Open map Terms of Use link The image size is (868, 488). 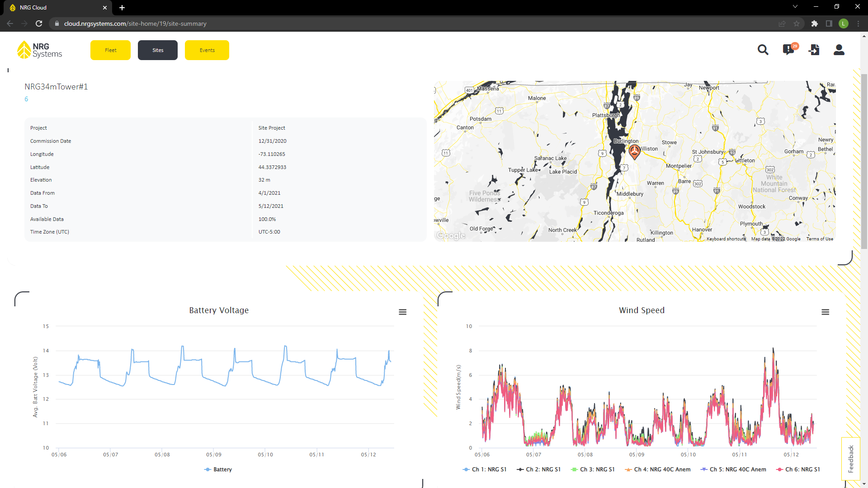(820, 239)
